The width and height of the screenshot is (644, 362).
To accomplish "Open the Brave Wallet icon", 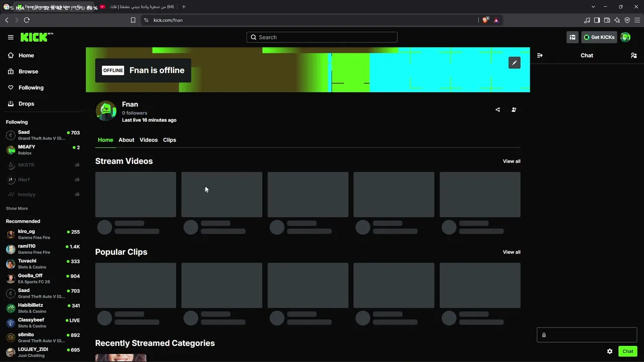I will pyautogui.click(x=607, y=20).
